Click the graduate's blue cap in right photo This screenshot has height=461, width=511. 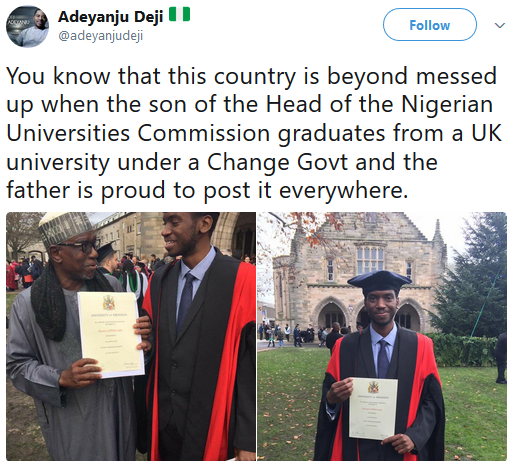tap(379, 282)
